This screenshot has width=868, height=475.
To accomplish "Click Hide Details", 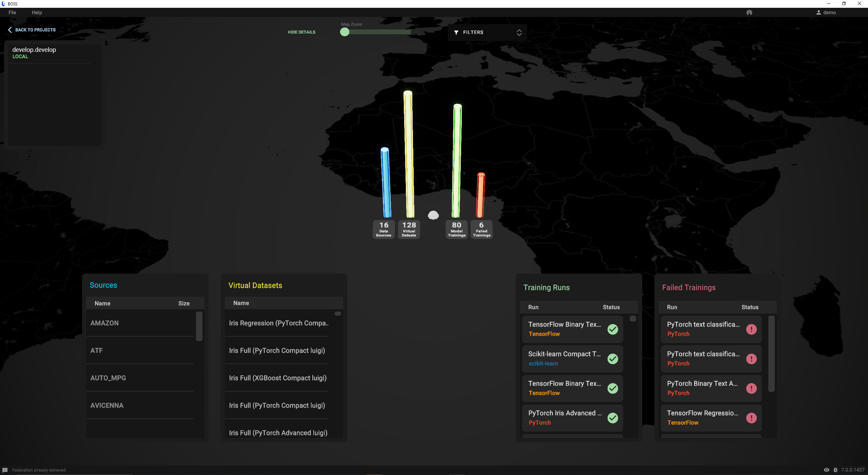I will click(301, 32).
